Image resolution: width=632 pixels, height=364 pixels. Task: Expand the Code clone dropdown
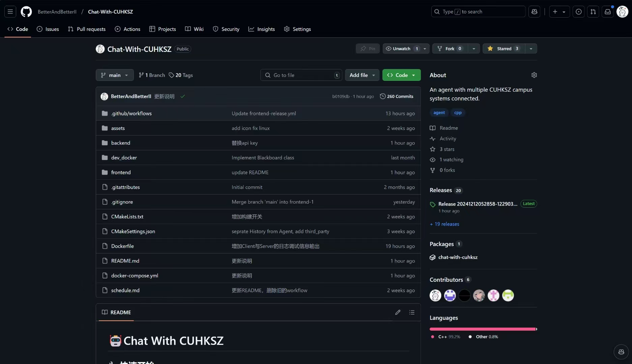click(x=414, y=75)
